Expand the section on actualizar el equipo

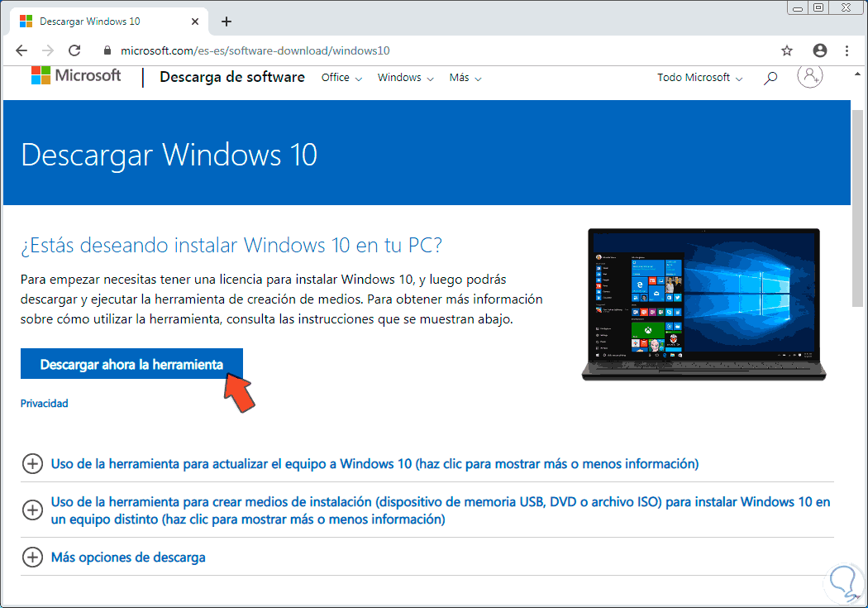(374, 463)
